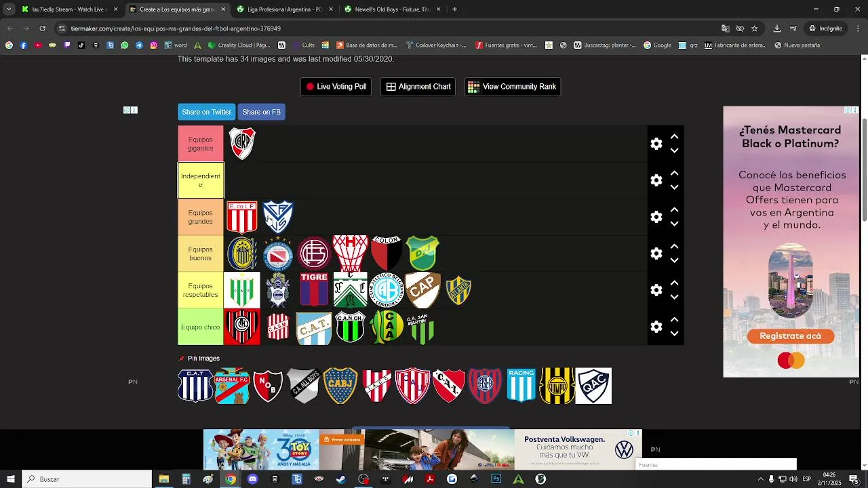Select the Colón red and black crest
868x488 pixels.
coord(387,253)
